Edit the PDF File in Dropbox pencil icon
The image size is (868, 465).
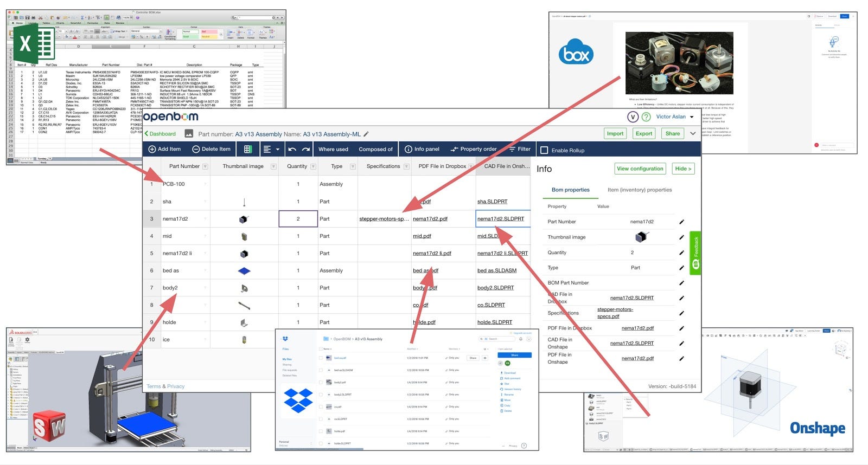682,328
